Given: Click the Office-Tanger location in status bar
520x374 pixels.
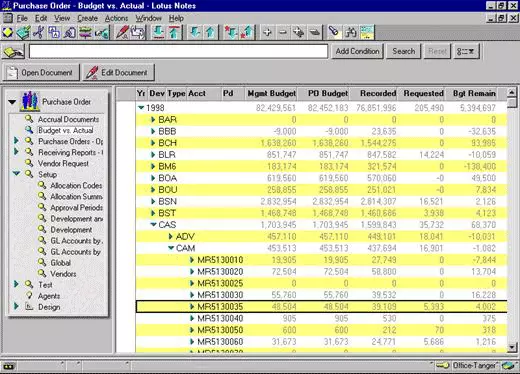Looking at the screenshot, I should [x=474, y=366].
